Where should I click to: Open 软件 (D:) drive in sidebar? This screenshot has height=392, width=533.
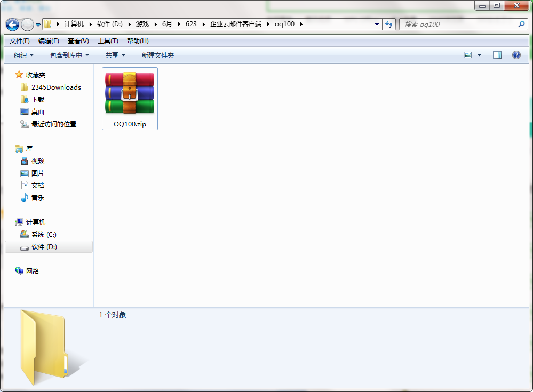coord(49,246)
